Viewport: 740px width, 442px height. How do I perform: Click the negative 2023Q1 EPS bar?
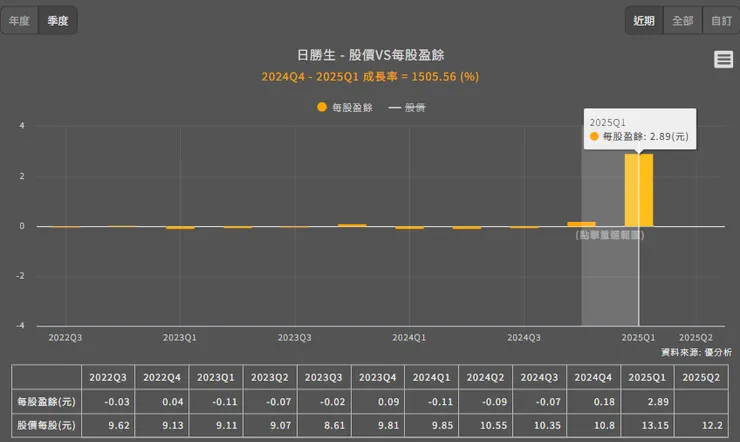180,228
